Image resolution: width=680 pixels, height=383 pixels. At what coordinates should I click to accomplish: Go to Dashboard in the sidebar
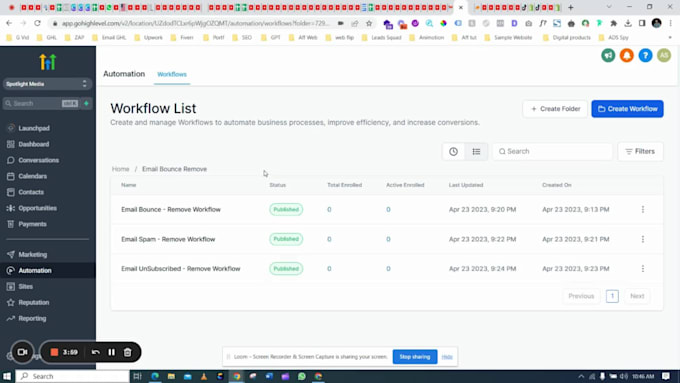point(33,144)
